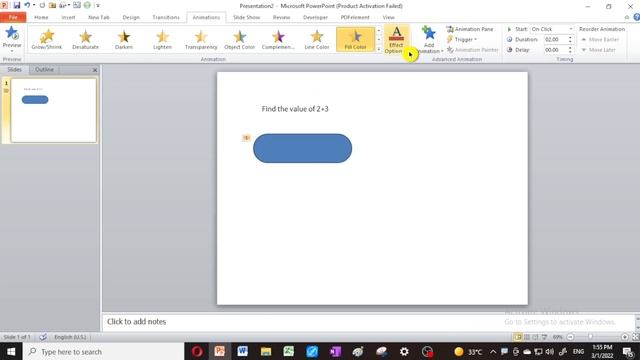Screen dimensions: 640x360
Task: Adjust the zoom slider handle
Action: point(590,337)
